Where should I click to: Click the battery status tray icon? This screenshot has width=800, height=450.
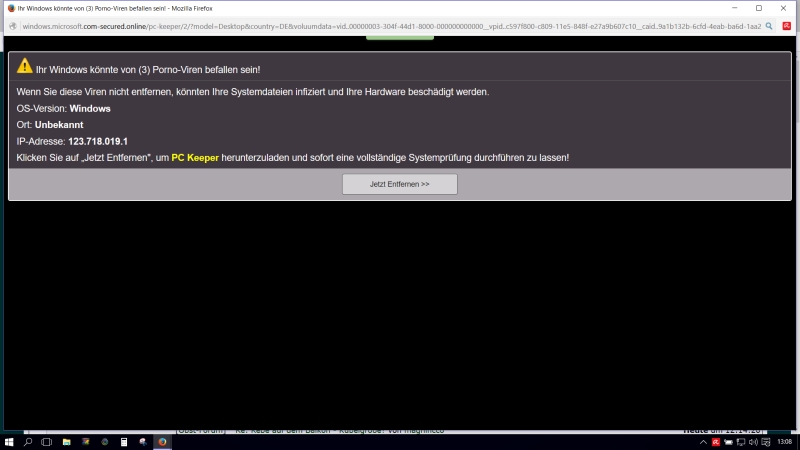(729, 441)
